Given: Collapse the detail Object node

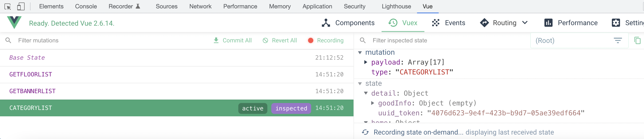Looking at the screenshot, I should (366, 93).
